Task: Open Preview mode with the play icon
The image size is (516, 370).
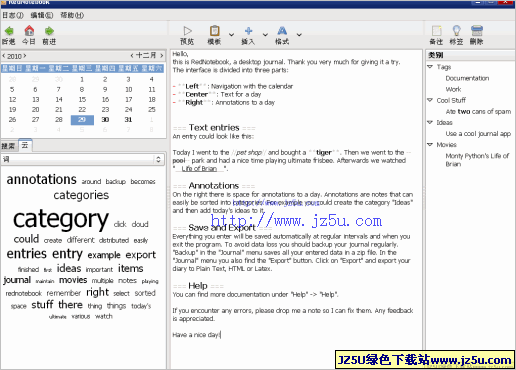Action: (x=187, y=31)
